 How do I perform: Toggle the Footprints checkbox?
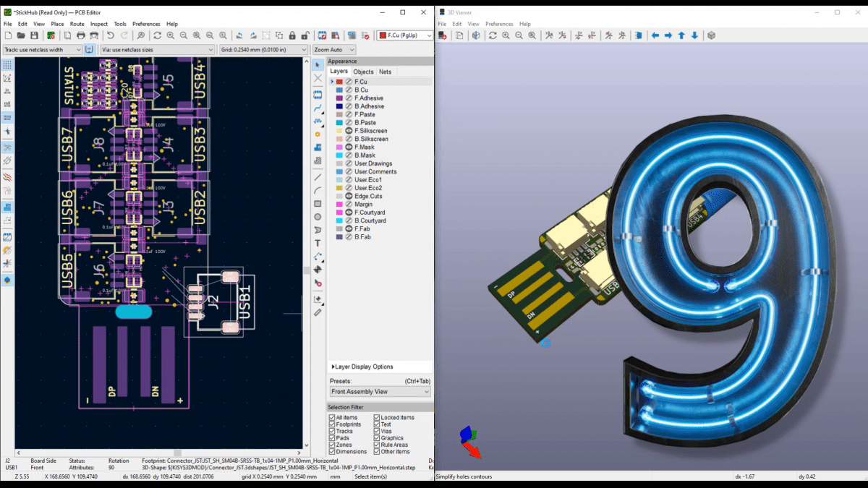tap(332, 424)
